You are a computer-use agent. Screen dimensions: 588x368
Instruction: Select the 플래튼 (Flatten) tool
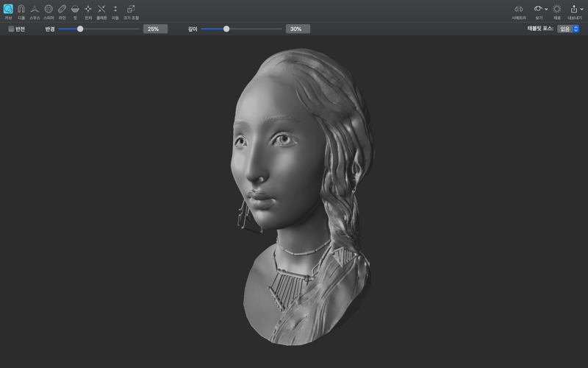[x=101, y=10]
